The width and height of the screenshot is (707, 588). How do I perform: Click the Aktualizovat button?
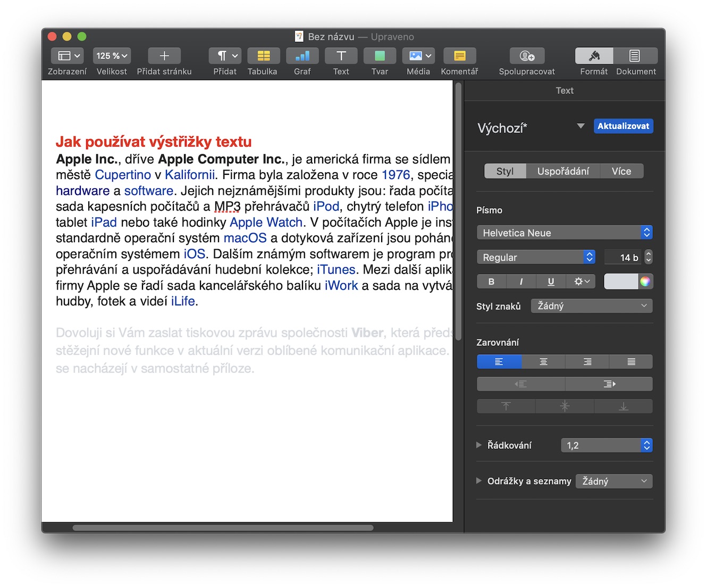[623, 126]
